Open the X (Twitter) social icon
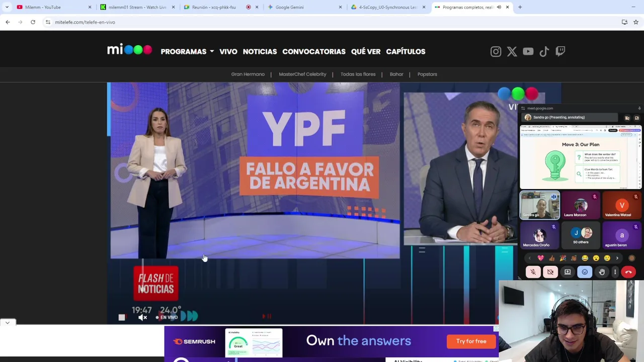The image size is (644, 362). pos(512,51)
